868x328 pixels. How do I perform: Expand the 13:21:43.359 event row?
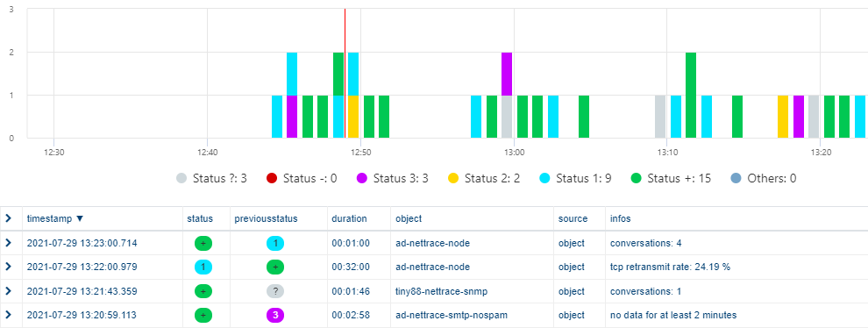click(8, 291)
